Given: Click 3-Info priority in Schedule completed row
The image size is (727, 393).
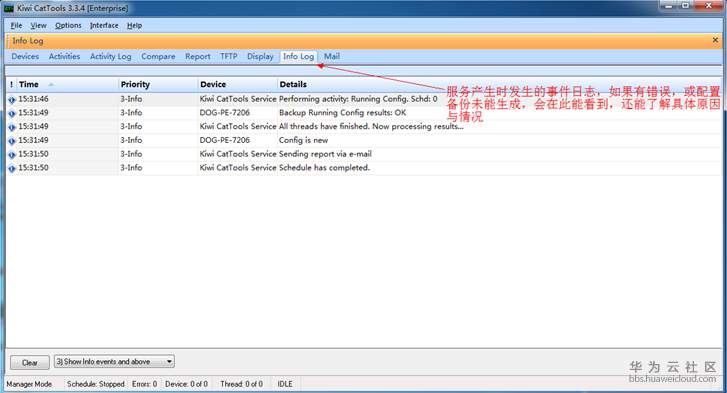Looking at the screenshot, I should [x=131, y=168].
